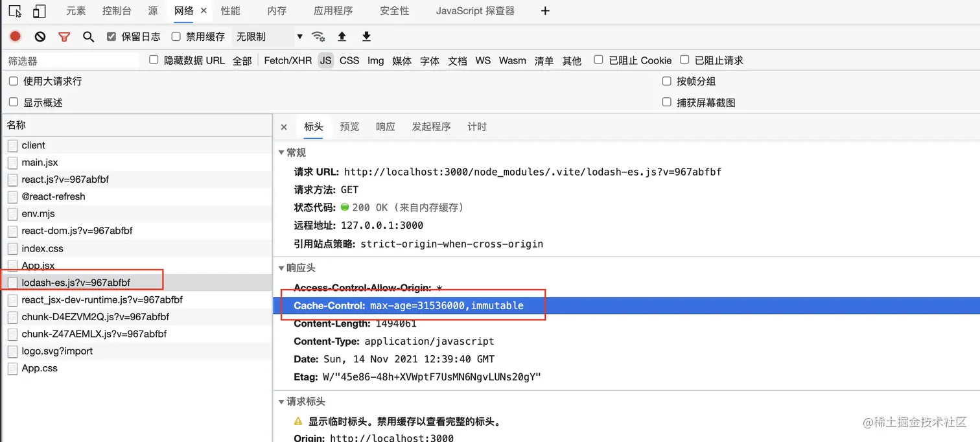Select chunk-D4EZVM2Q.js?v=967abfbf request
Viewport: 980px width, 442px height.
click(x=136, y=317)
